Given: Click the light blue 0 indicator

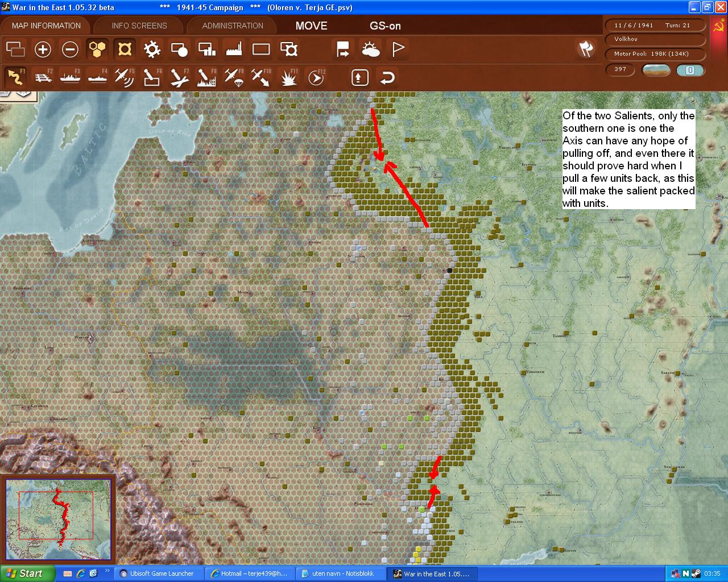Looking at the screenshot, I should click(690, 70).
